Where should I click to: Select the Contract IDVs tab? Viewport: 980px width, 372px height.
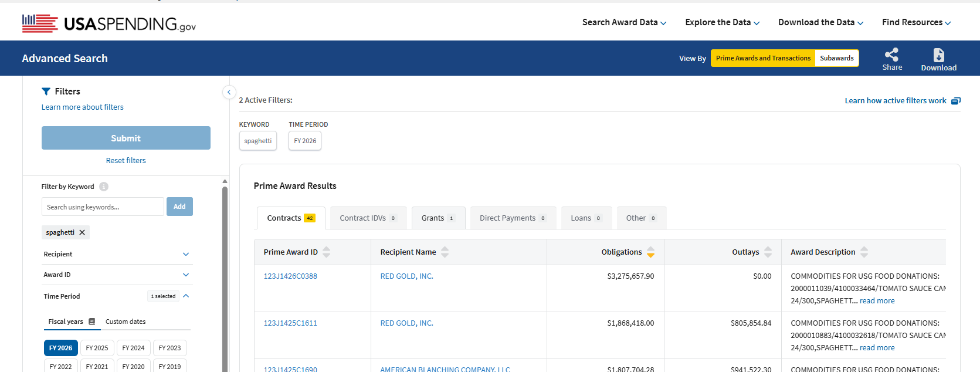click(368, 218)
